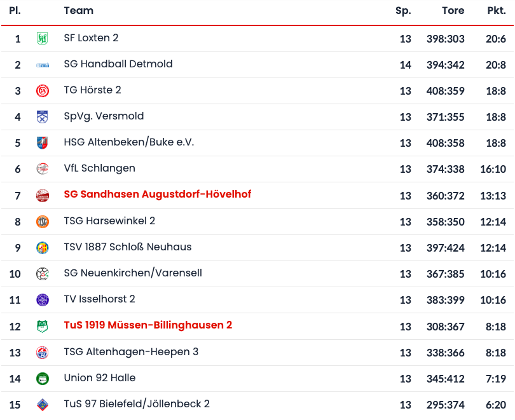Click the TV Isselhorst 2 club logo
Viewport: 515px width, 420px height.
pyautogui.click(x=43, y=300)
